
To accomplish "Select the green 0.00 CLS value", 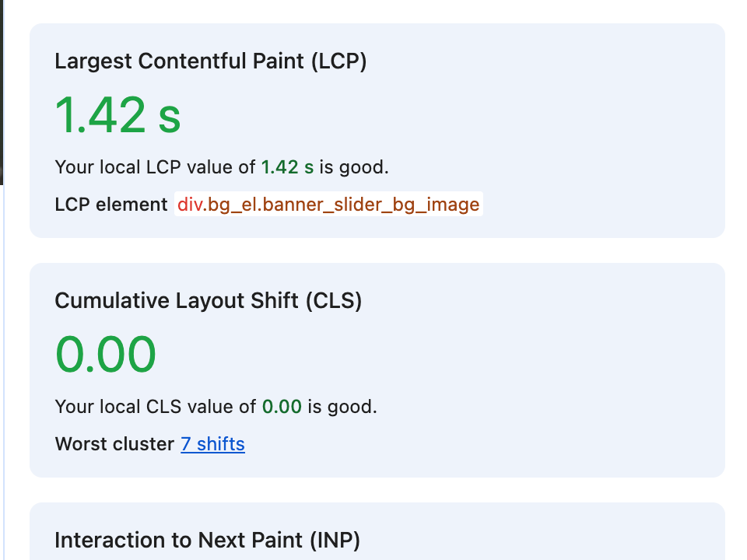I will click(105, 354).
